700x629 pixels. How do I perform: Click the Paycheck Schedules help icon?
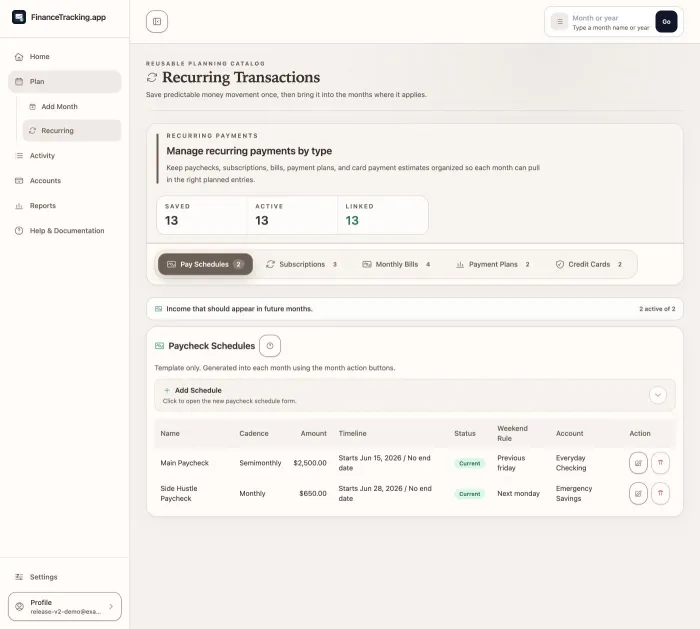point(270,346)
